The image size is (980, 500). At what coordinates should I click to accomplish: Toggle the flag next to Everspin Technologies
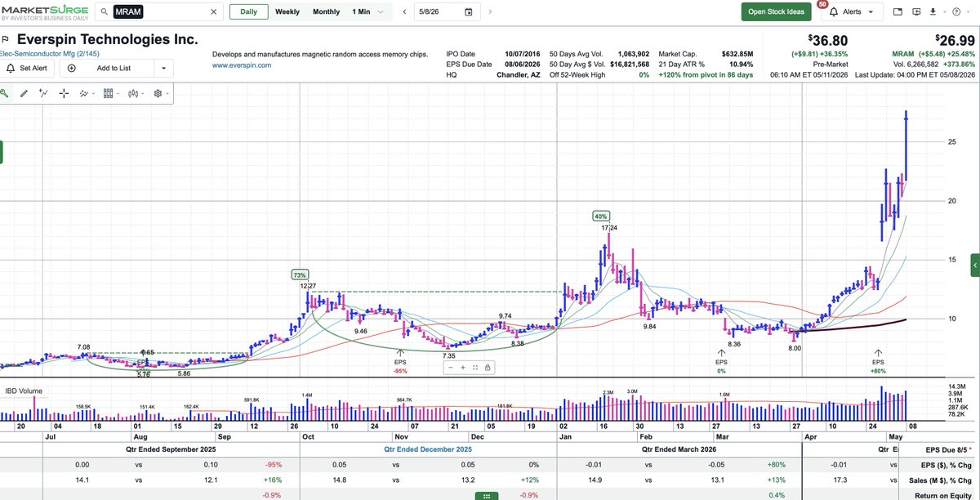(x=4, y=38)
